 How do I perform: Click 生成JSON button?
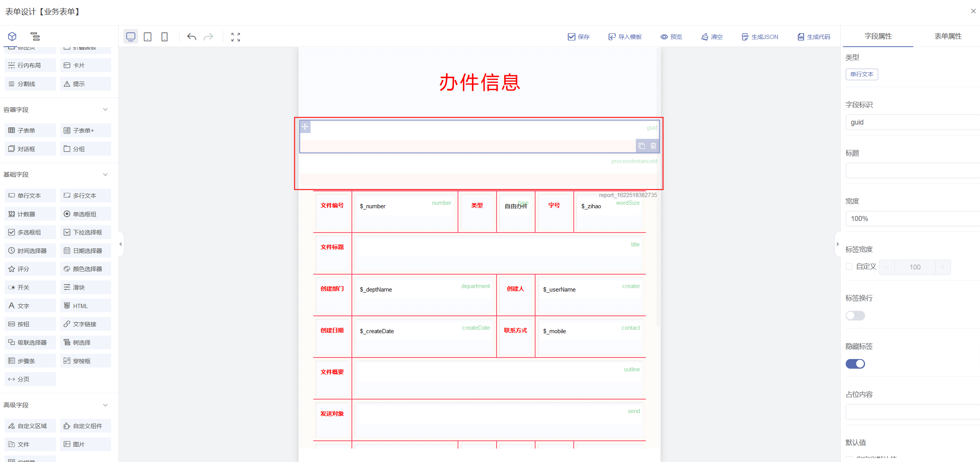[x=760, y=37]
